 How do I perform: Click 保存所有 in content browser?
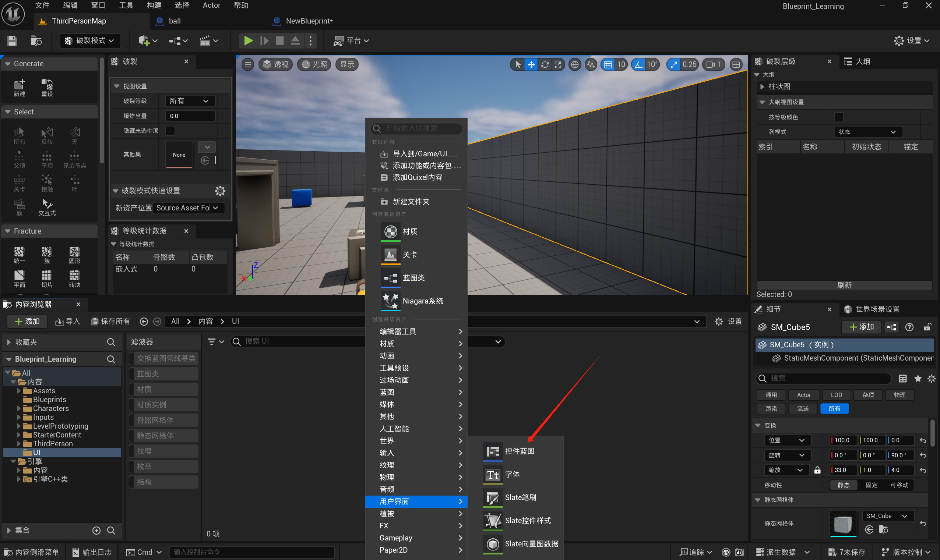110,321
